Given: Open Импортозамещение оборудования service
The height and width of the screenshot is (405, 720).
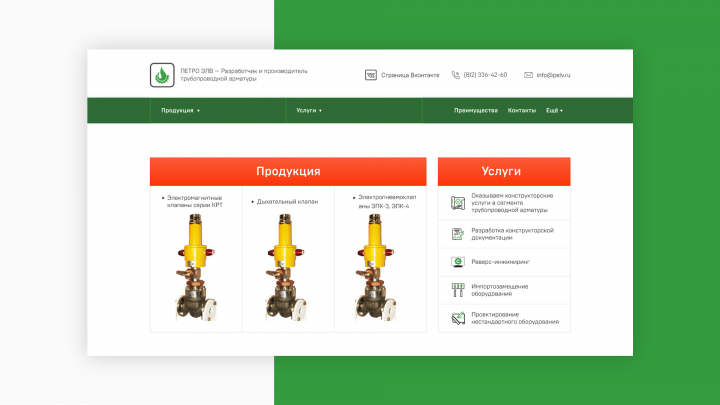Looking at the screenshot, I should point(500,290).
